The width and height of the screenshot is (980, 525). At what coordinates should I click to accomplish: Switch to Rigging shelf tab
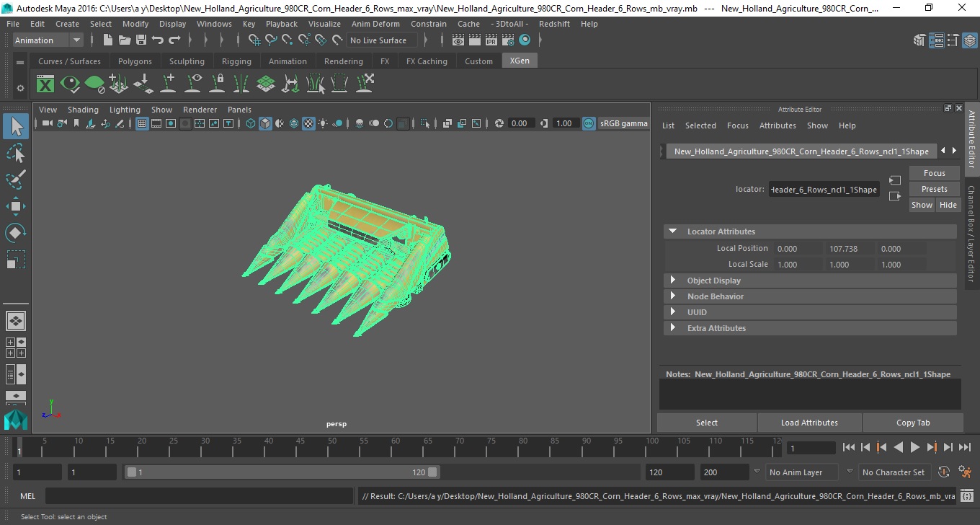(x=236, y=61)
